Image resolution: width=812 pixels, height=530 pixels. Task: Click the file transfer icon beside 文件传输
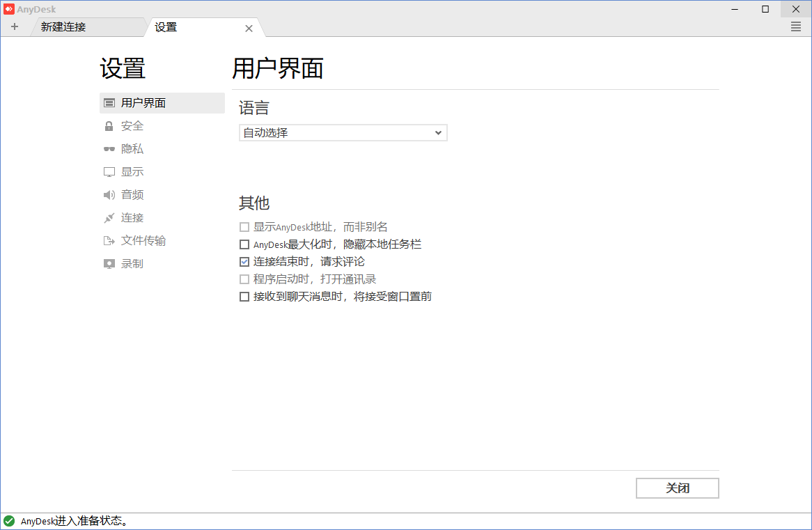coord(109,241)
